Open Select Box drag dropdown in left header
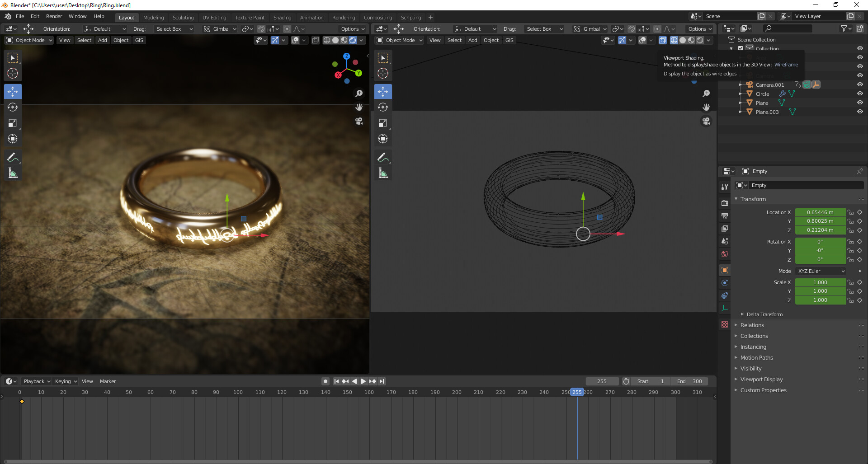The image size is (868, 464). pyautogui.click(x=174, y=28)
